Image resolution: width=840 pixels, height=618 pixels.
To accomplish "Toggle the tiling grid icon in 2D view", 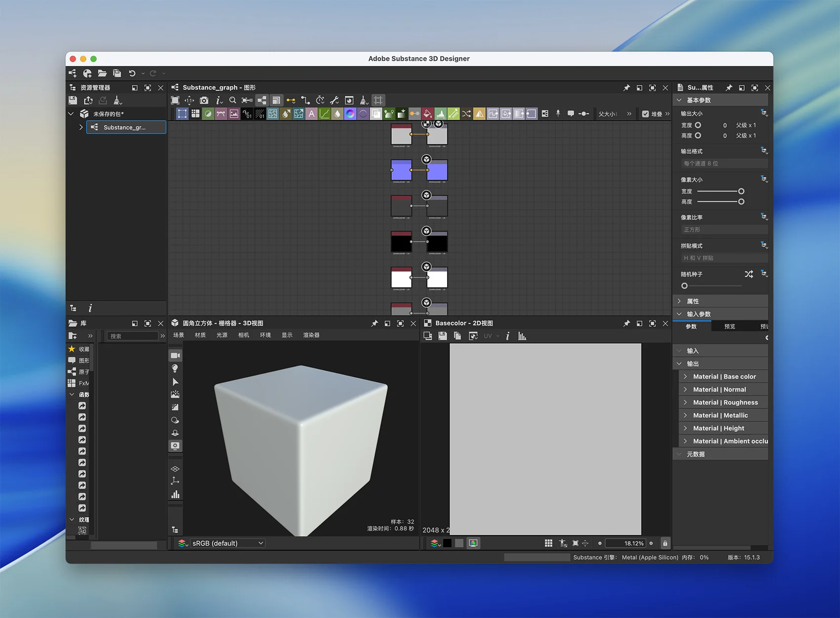I will [x=548, y=543].
